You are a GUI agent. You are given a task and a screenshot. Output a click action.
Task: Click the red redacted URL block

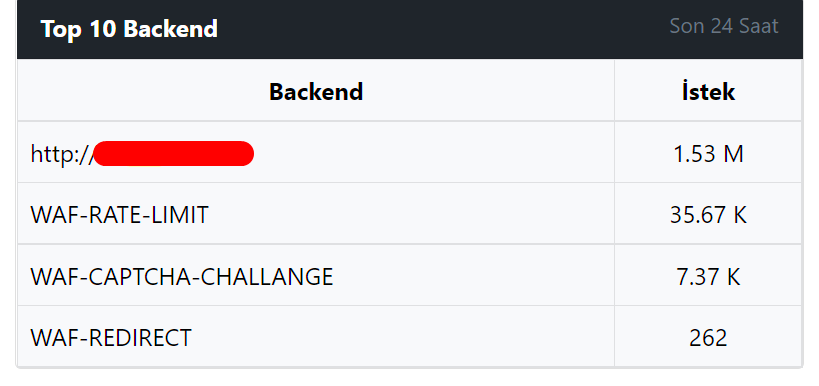[174, 154]
